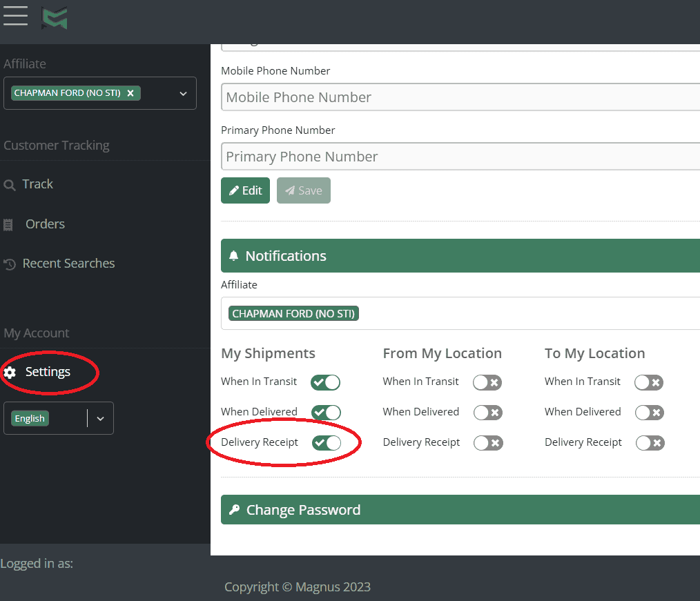Click the Recent Searches history icon
This screenshot has width=700, height=601.
click(x=10, y=264)
